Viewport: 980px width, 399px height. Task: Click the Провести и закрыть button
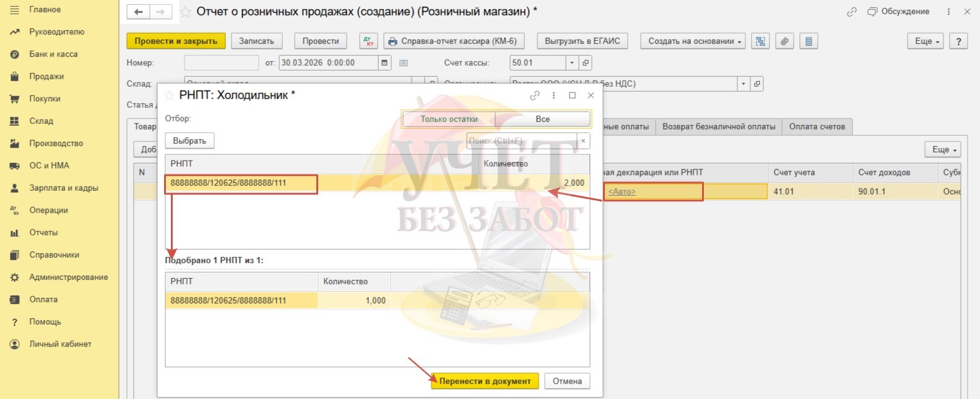coord(176,41)
